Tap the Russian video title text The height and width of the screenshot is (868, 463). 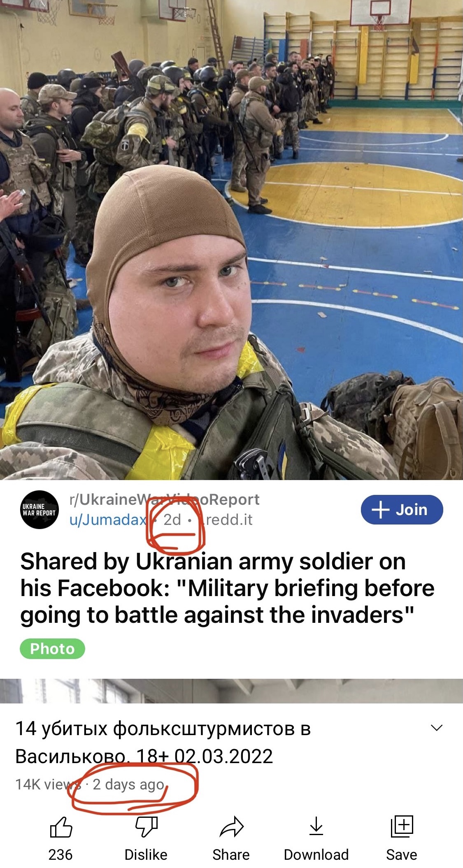[x=163, y=742]
